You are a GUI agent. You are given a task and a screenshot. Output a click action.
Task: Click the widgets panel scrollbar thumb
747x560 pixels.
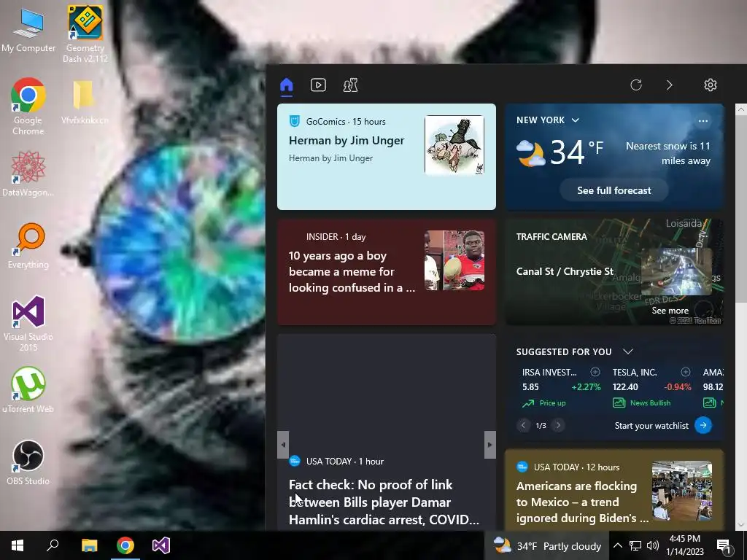(x=741, y=209)
